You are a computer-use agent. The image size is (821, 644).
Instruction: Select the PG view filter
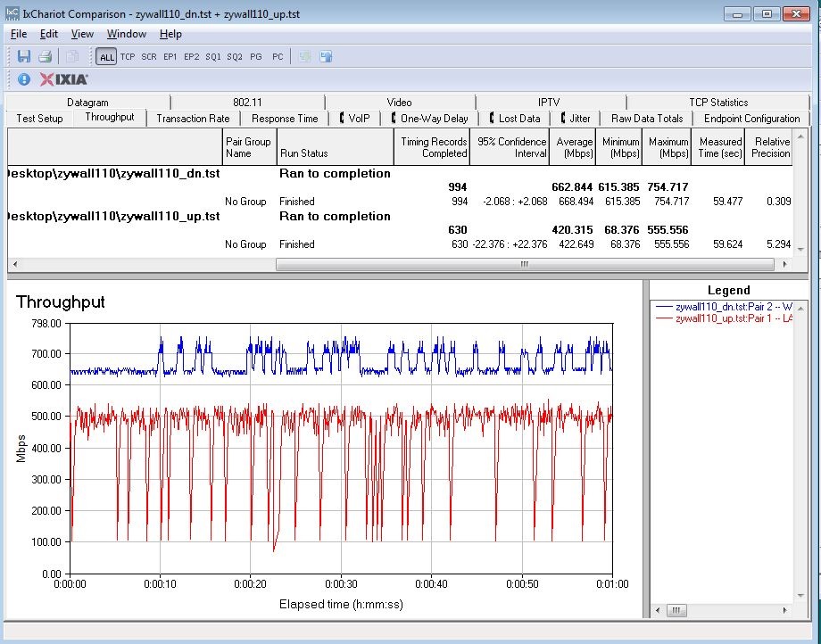[256, 56]
